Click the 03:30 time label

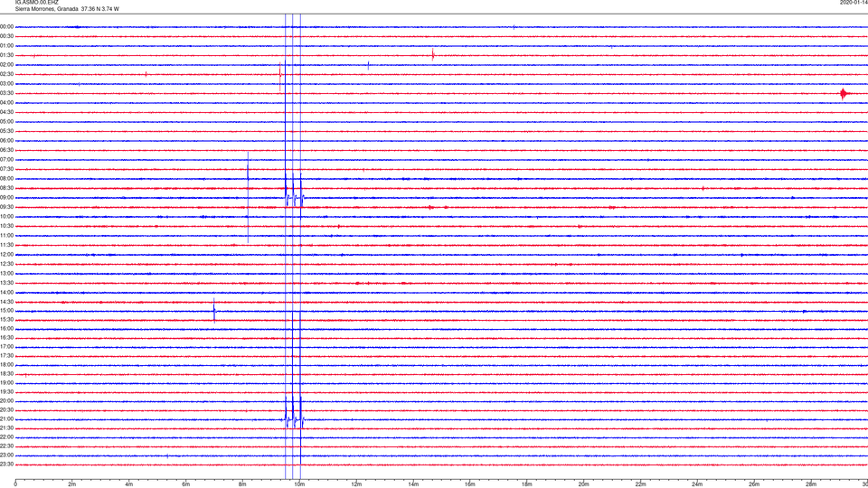(x=7, y=93)
